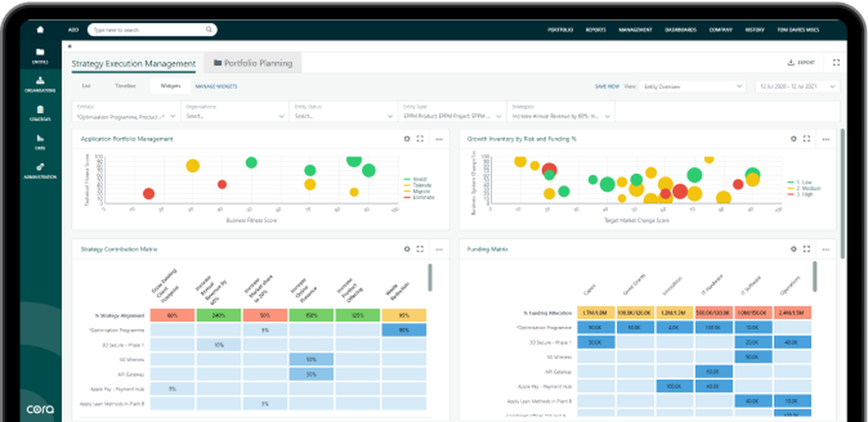Image resolution: width=868 pixels, height=422 pixels.
Task: Expand Strategy Contribution Matrix to fullscreen
Action: click(420, 249)
